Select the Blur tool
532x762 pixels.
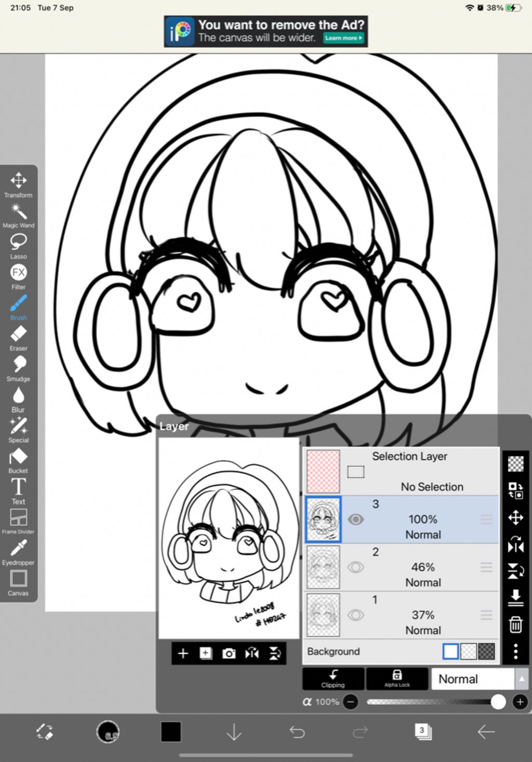tap(18, 399)
